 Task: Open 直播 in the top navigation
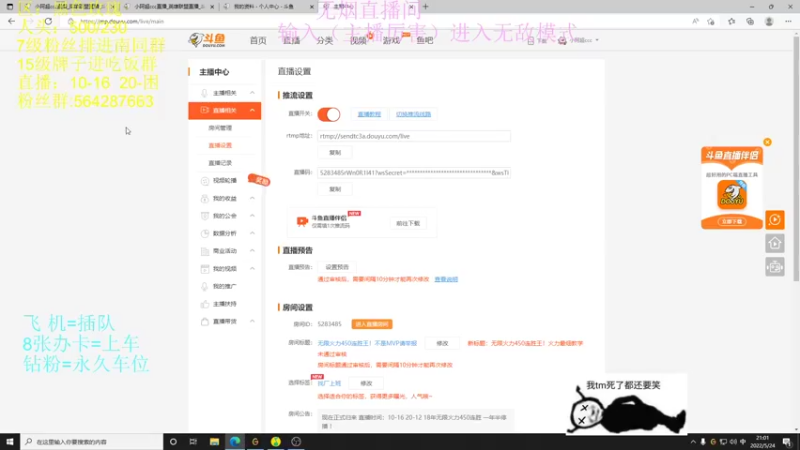pos(291,40)
